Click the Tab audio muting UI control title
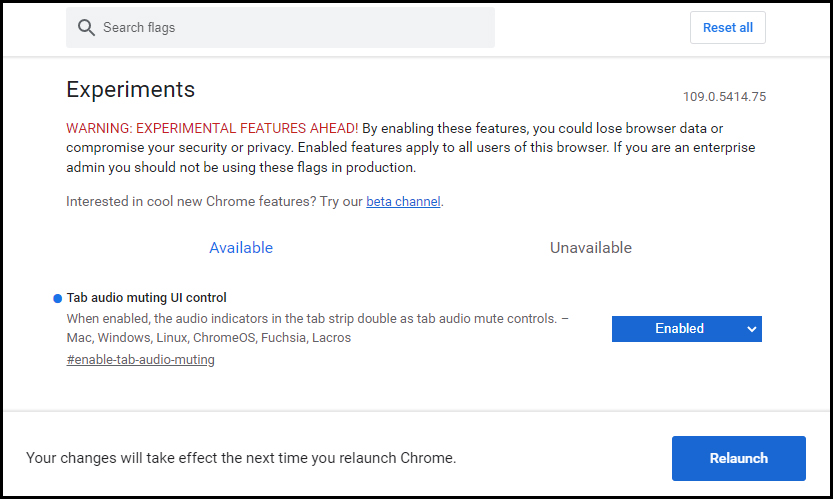 click(147, 298)
